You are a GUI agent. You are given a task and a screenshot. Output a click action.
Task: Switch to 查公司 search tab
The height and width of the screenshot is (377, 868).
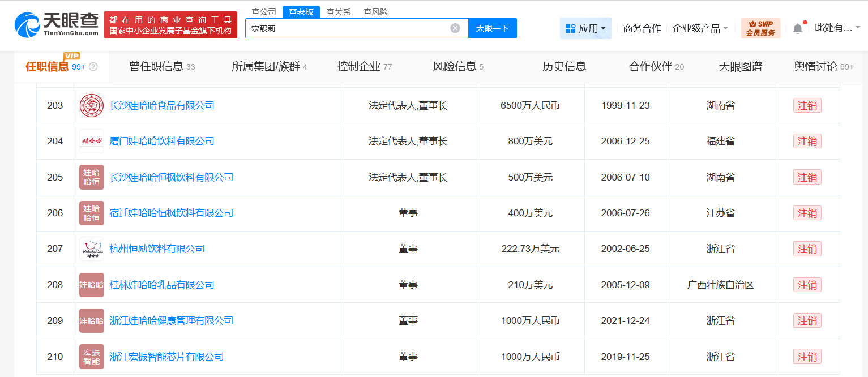[x=264, y=12]
